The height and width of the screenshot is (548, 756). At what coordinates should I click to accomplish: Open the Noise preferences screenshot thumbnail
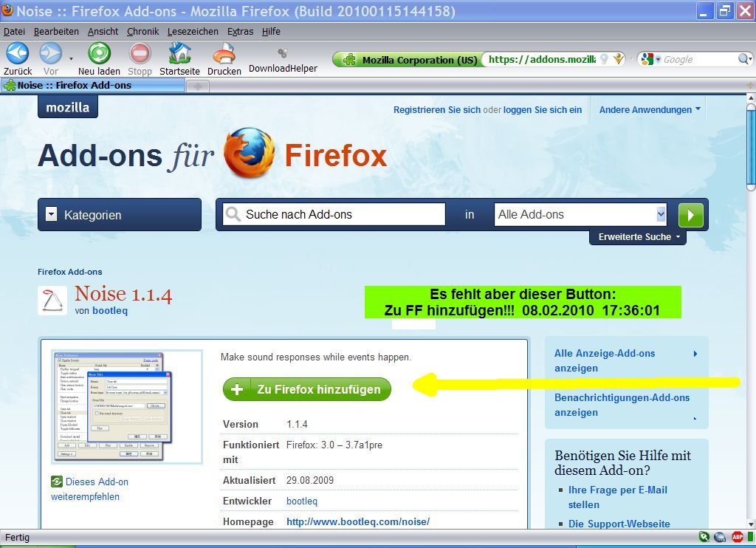[127, 407]
